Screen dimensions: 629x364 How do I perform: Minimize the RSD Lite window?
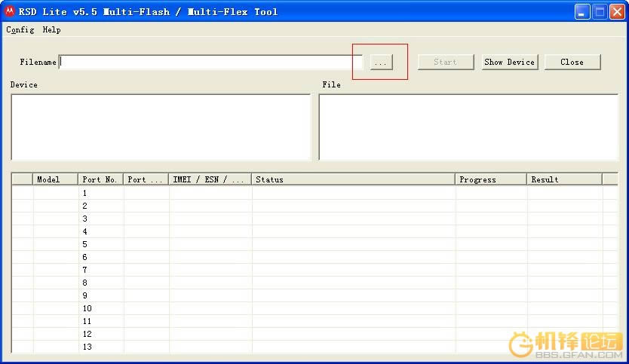tap(582, 12)
